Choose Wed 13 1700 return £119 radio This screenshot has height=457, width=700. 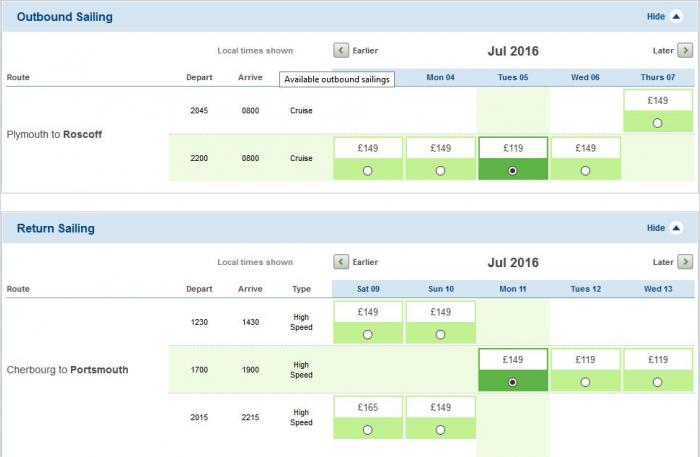point(657,382)
